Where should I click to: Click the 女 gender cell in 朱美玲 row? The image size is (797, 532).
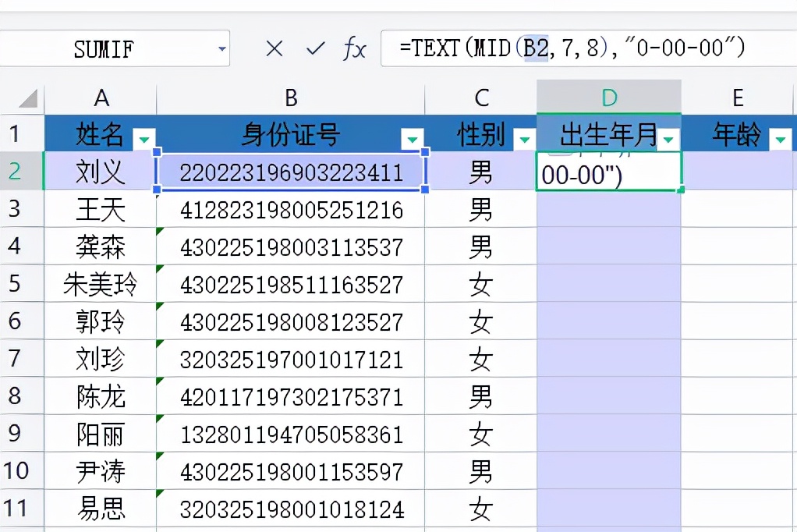tap(481, 283)
